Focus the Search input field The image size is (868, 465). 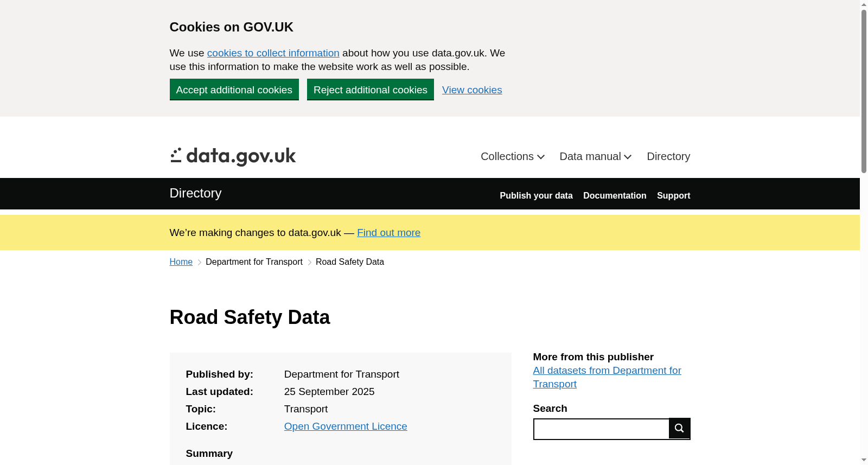click(x=602, y=429)
